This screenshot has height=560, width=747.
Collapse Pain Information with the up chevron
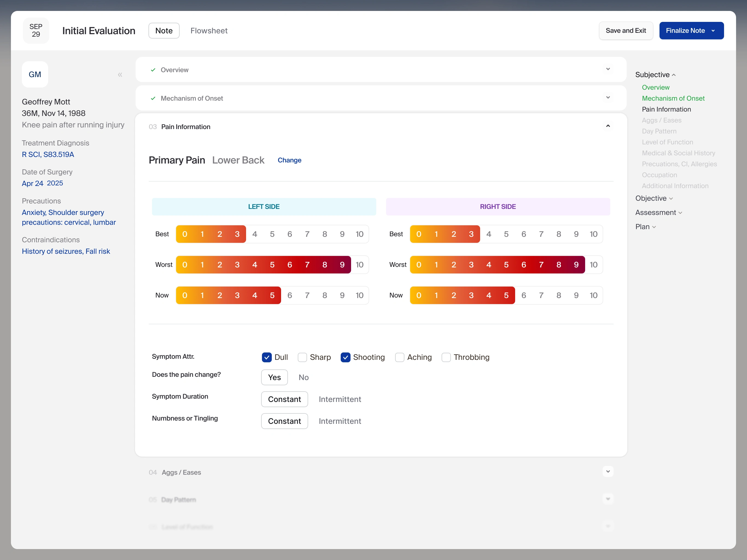tap(608, 126)
